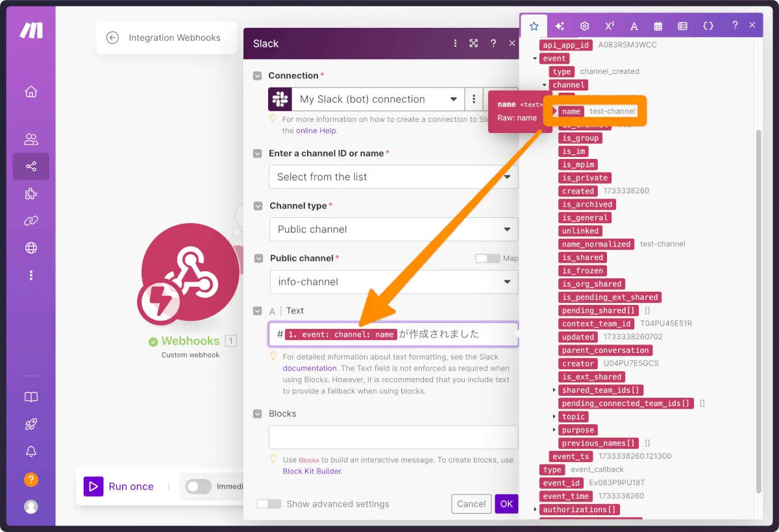Screen dimensions: 779x532
Task: Switch to the array functions tab
Action: (683, 26)
